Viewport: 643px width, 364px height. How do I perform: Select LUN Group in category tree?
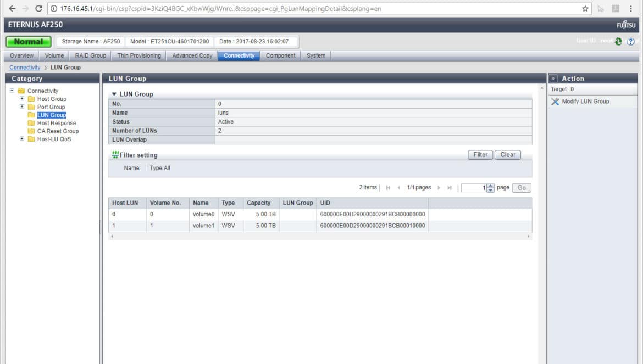tap(52, 115)
